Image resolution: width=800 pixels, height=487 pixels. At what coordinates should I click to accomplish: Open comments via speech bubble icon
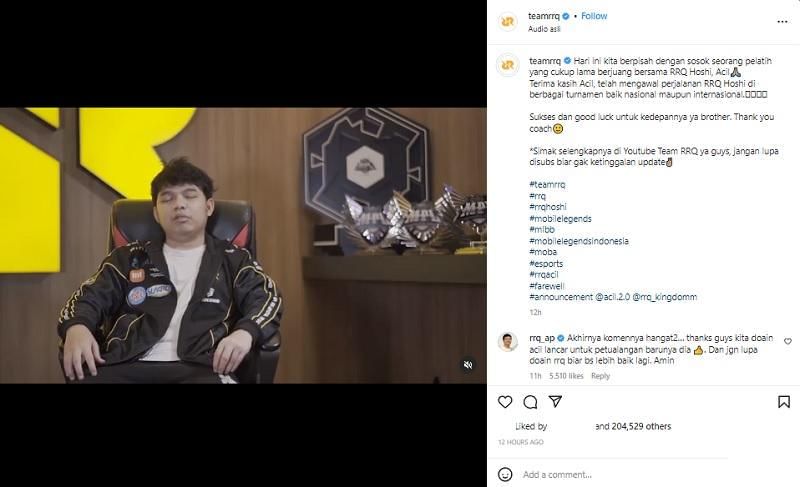530,402
